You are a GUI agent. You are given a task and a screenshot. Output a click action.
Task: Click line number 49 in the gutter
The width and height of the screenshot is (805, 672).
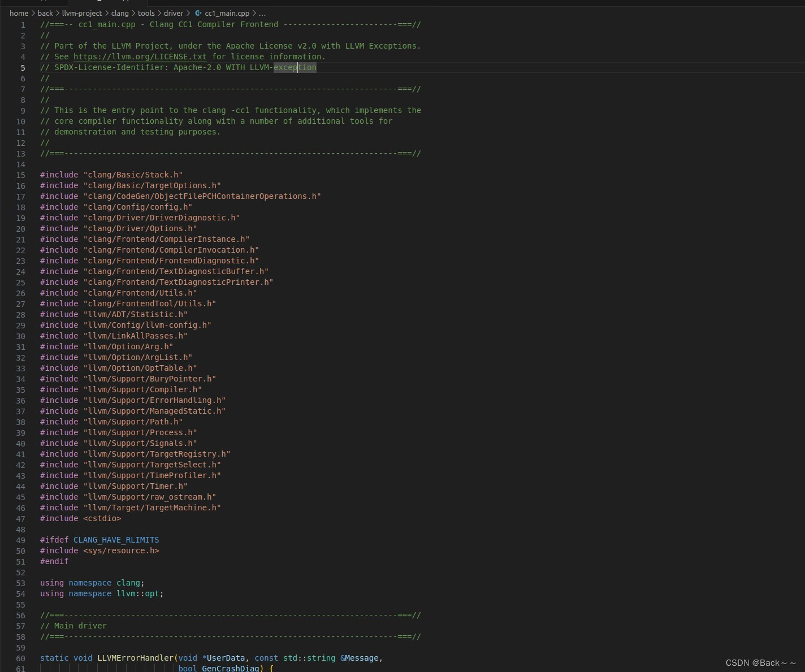(21, 540)
